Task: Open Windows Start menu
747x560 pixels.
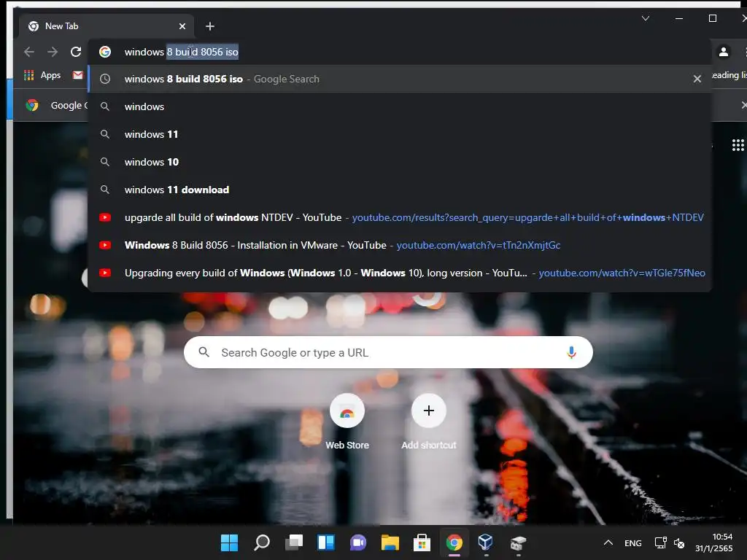Action: point(229,542)
